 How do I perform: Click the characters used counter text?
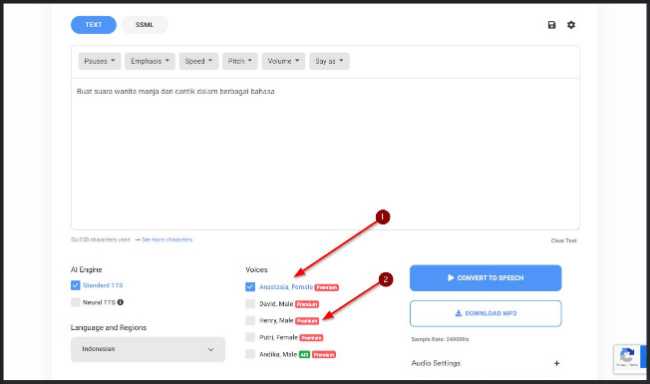coord(101,240)
